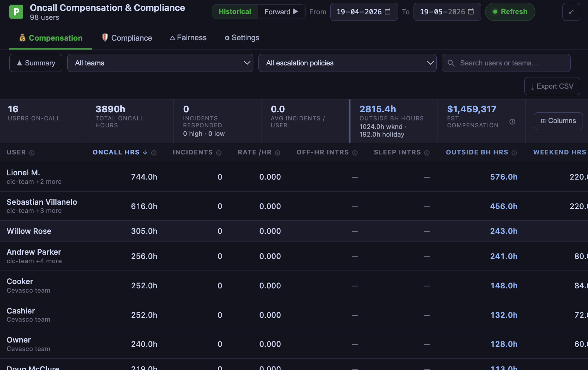Click the green P app logo

point(16,12)
